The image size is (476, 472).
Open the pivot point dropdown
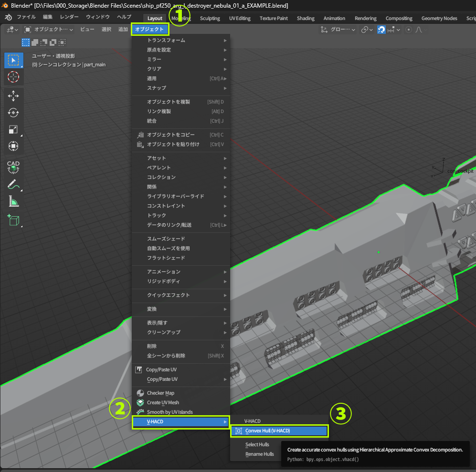[x=367, y=30]
